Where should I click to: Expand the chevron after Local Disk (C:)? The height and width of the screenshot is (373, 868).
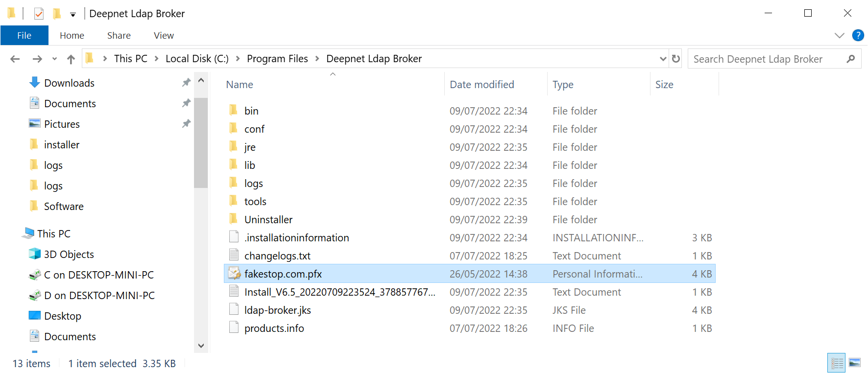pyautogui.click(x=238, y=59)
